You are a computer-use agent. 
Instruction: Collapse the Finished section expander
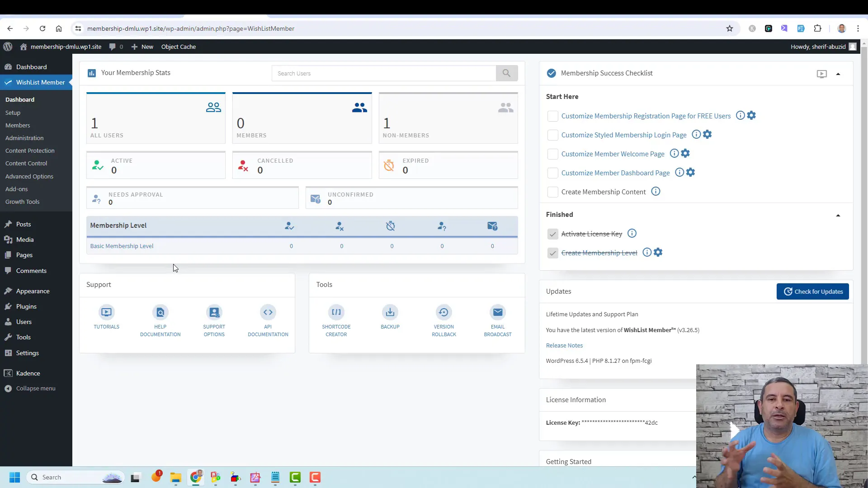point(840,215)
